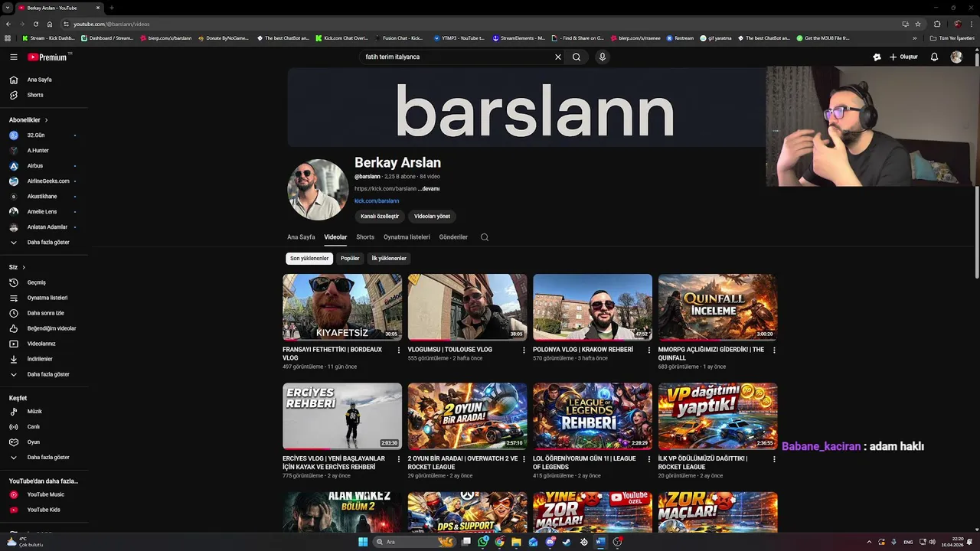Search within the channel using the magnifier
The image size is (980, 551).
pos(484,237)
